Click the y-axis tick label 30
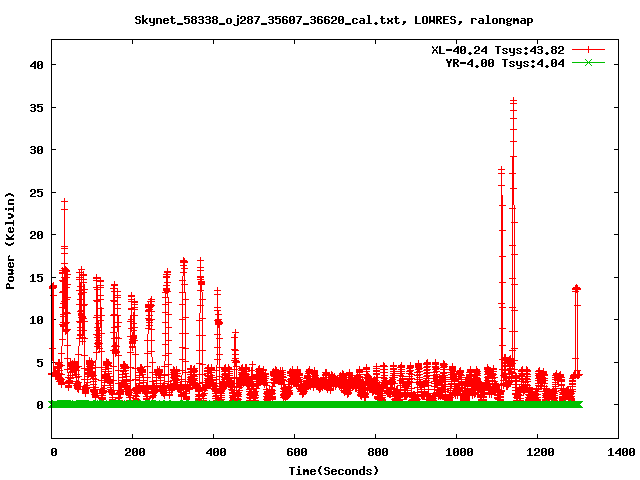Image resolution: width=640 pixels, height=480 pixels. pos(36,150)
